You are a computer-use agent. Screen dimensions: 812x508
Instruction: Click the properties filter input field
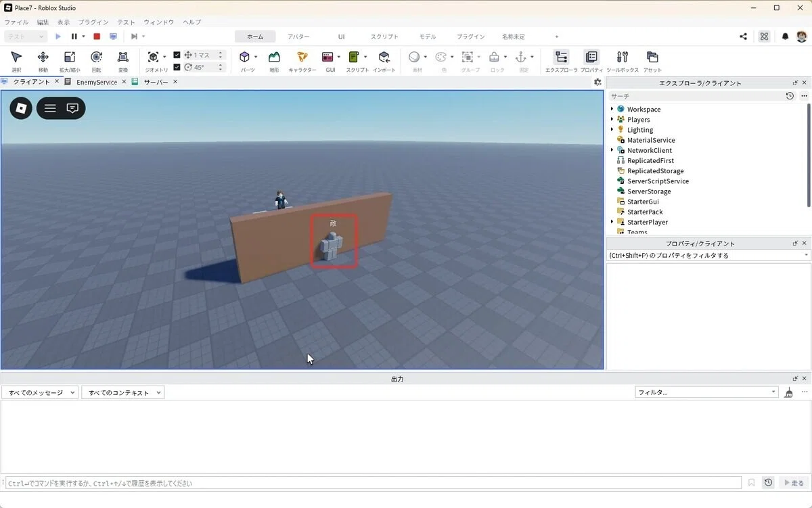[x=708, y=256]
